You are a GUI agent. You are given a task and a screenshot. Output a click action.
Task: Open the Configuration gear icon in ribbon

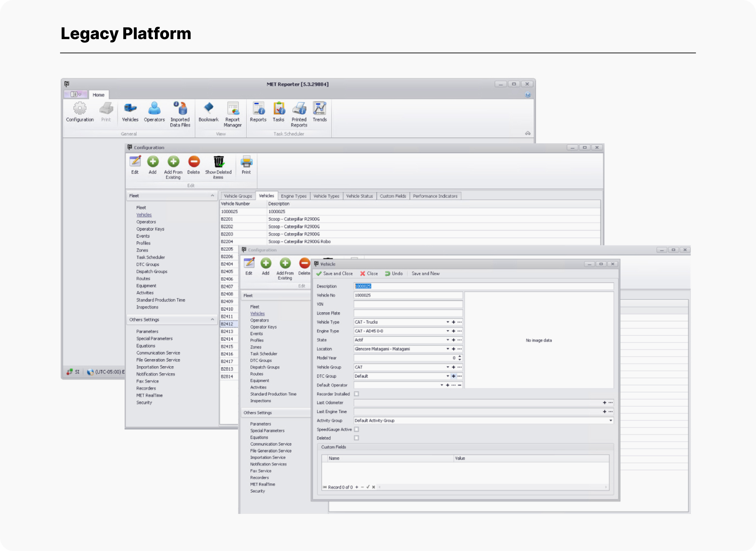[80, 109]
